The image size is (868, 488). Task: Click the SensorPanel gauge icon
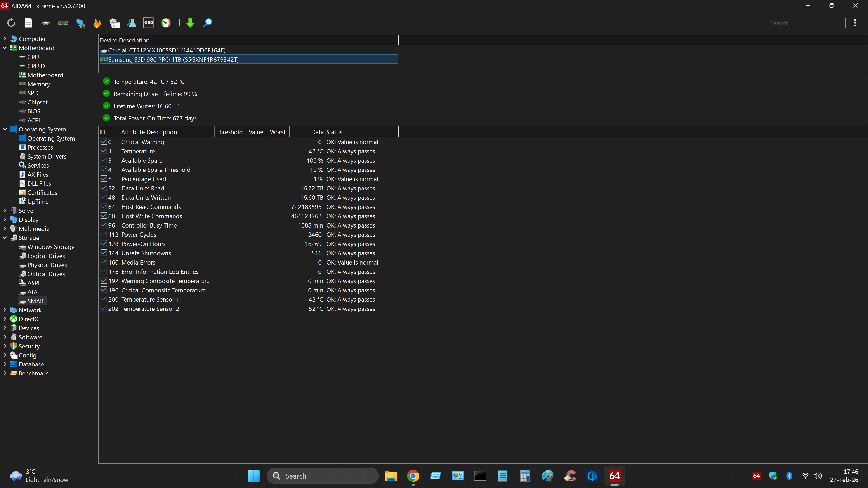coord(166,23)
